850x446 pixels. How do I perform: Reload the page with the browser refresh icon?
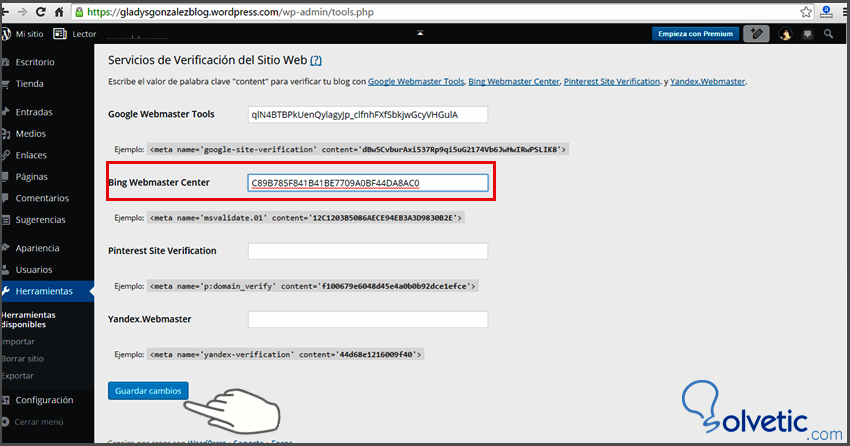(40, 11)
